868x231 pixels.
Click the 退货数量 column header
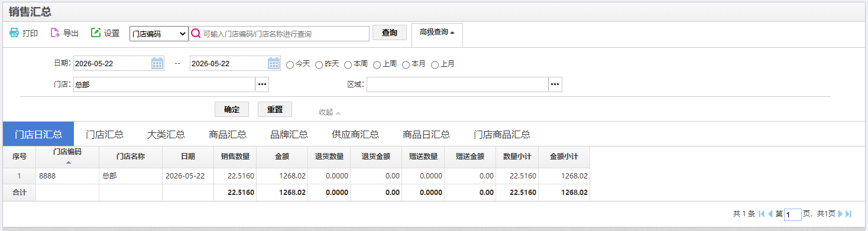coord(329,157)
